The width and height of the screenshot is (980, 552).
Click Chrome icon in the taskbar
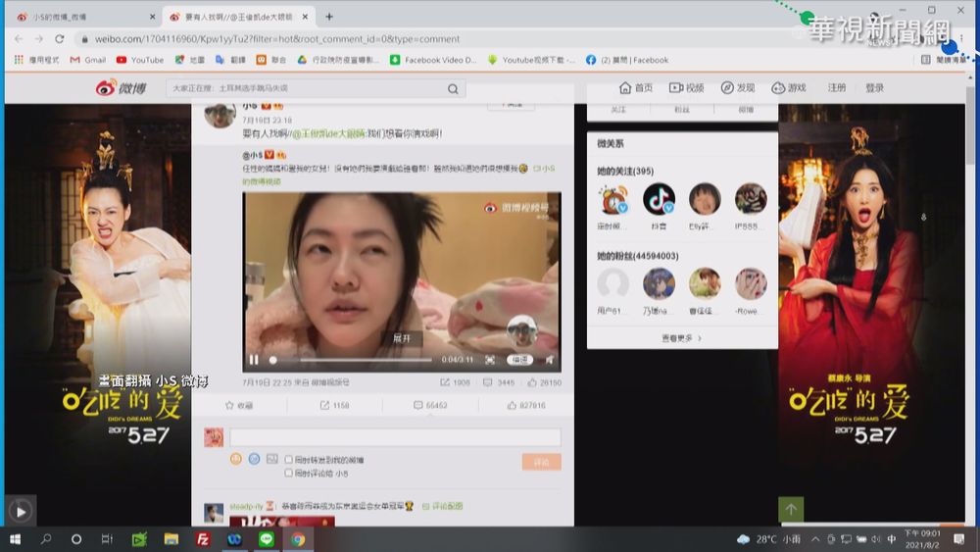pyautogui.click(x=298, y=539)
